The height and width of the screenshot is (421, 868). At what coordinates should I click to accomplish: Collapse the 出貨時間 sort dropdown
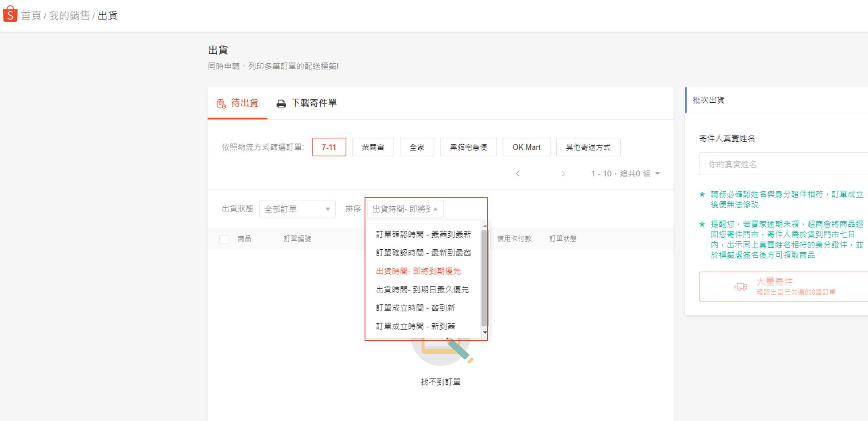click(x=404, y=209)
